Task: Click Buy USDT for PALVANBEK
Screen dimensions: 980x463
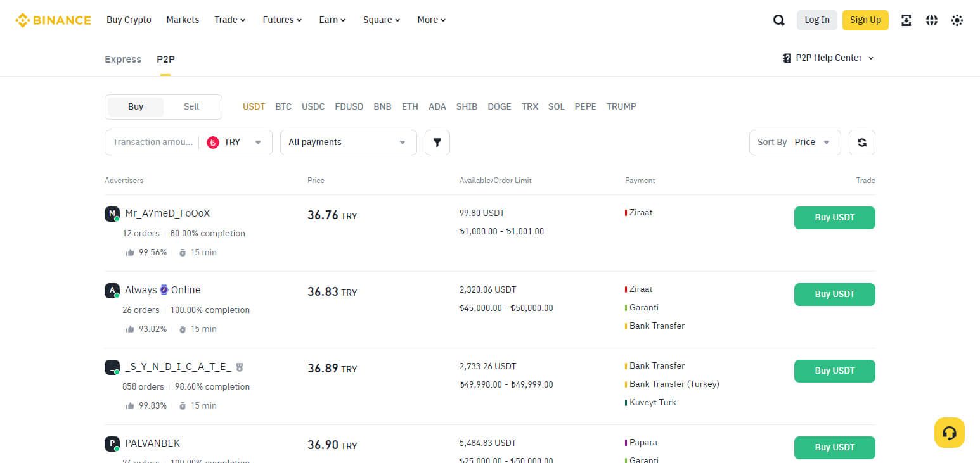Action: click(835, 448)
